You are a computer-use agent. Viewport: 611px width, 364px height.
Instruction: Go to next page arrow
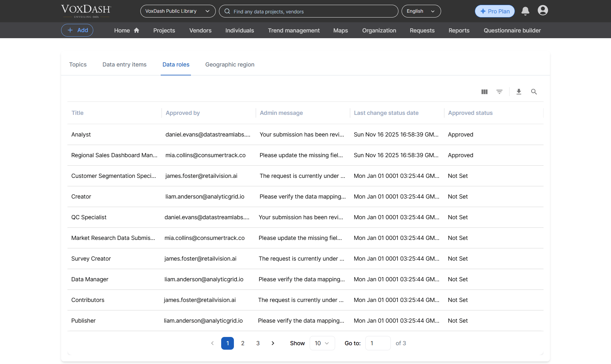(273, 343)
